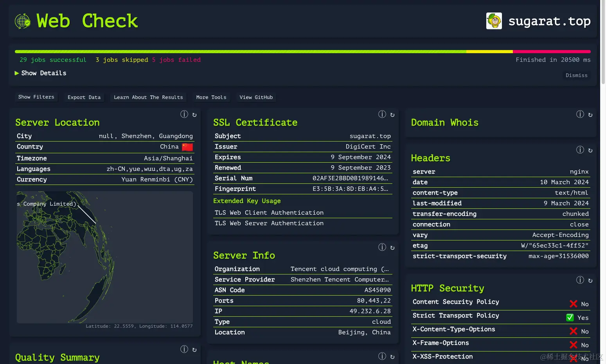
Task: Open info for HTTP Security card
Action: click(580, 280)
